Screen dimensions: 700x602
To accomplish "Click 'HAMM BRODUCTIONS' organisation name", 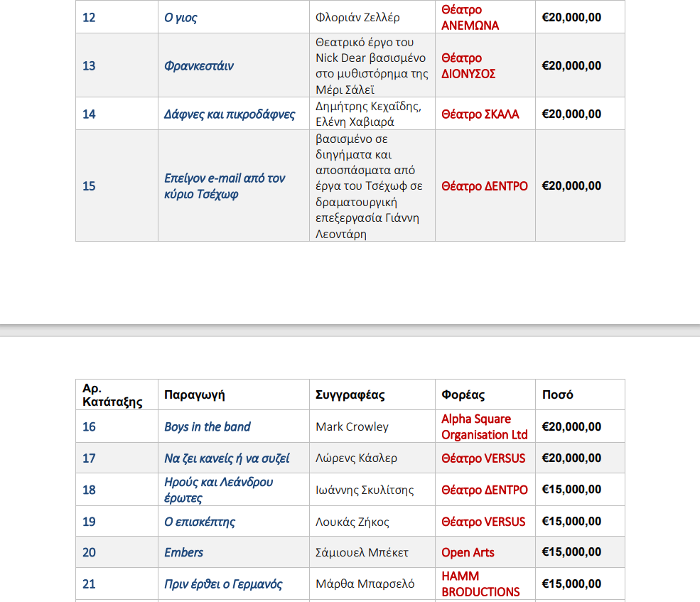I will (480, 584).
